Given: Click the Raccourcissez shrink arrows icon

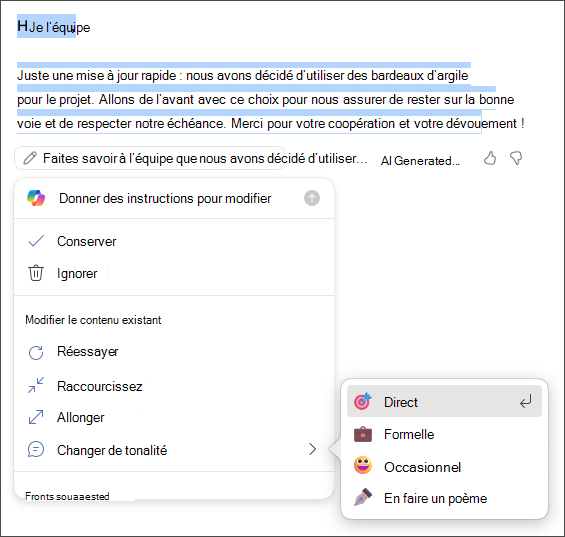Looking at the screenshot, I should 36,385.
